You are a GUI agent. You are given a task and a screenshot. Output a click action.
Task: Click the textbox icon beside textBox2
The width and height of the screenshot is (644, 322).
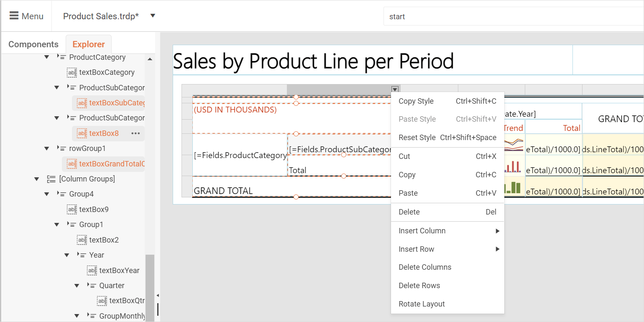(82, 240)
